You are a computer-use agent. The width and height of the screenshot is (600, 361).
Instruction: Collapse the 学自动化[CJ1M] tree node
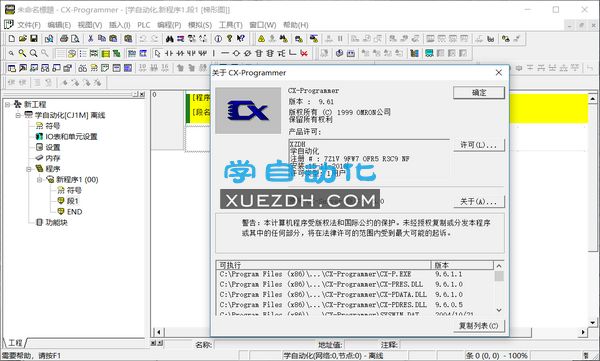coord(18,115)
